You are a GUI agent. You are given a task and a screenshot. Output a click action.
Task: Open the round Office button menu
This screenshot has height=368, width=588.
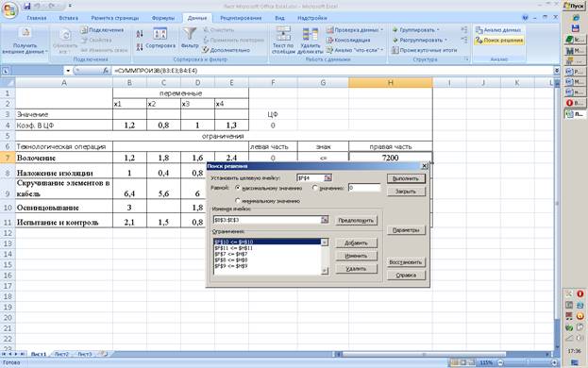(x=9, y=10)
